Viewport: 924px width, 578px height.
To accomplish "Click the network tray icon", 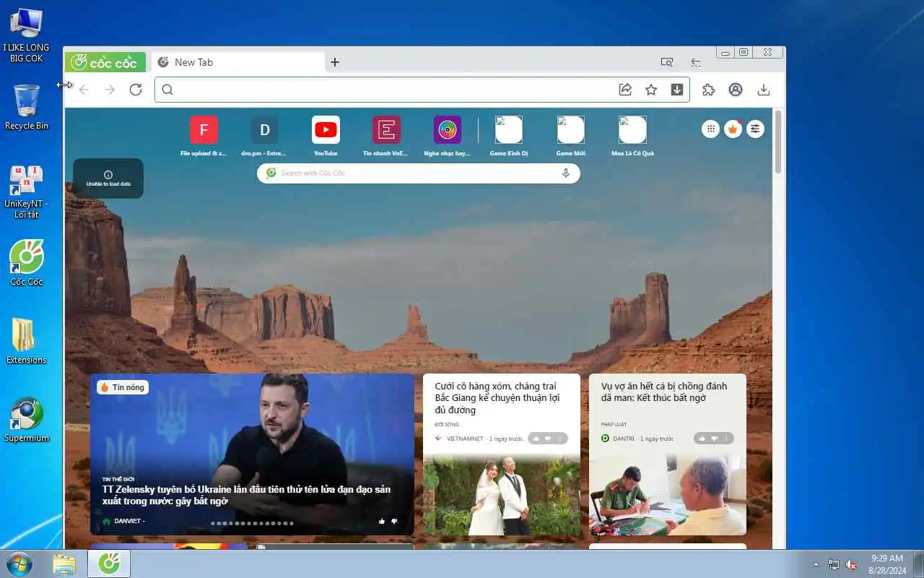I will pyautogui.click(x=834, y=564).
